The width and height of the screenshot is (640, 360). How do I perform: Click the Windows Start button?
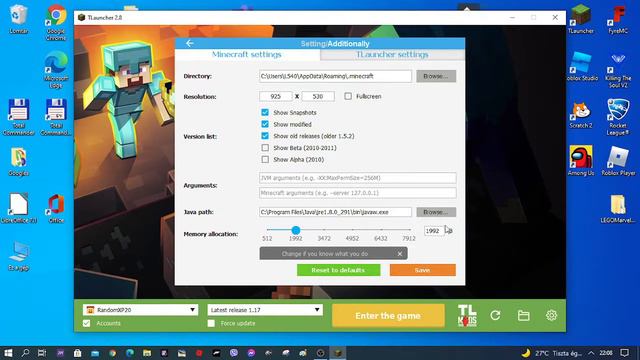click(x=8, y=353)
